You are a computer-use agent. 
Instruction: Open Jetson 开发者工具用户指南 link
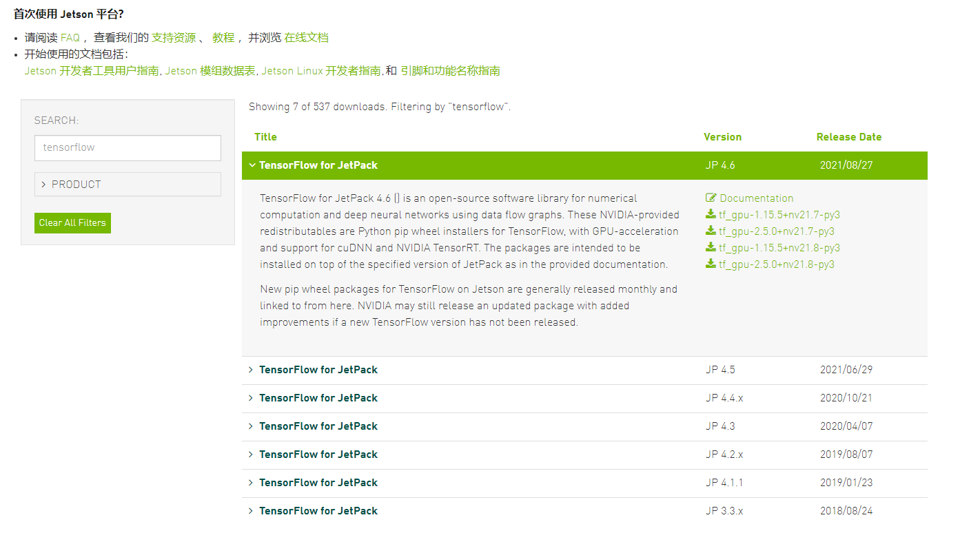tap(92, 71)
